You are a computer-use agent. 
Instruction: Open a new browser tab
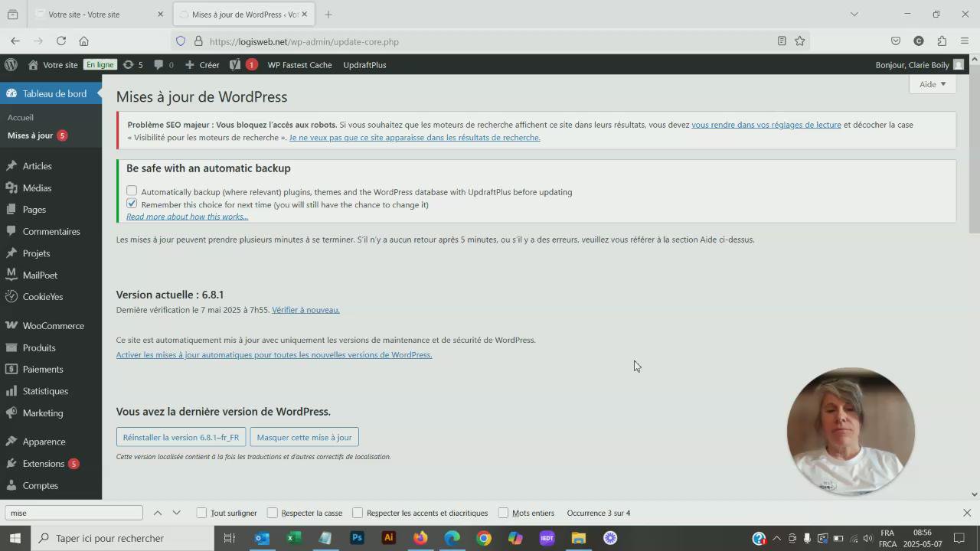coord(328,15)
